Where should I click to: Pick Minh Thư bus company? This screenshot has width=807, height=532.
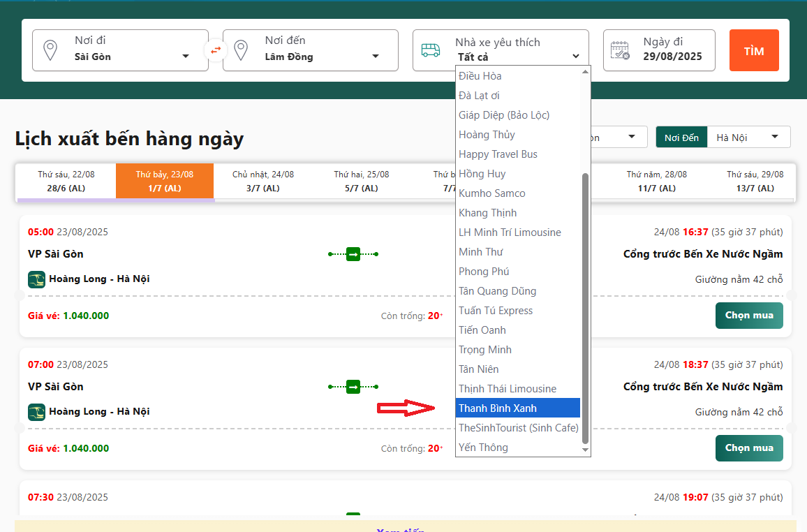(x=518, y=252)
